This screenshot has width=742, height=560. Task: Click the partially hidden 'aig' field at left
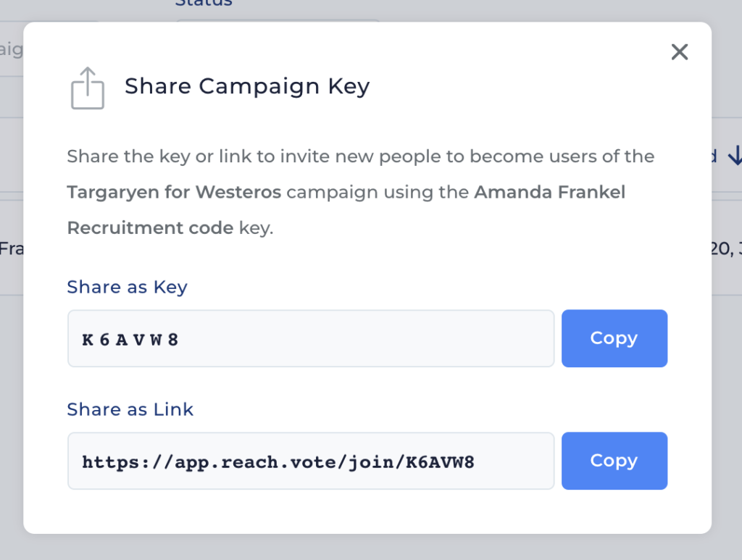[x=12, y=49]
